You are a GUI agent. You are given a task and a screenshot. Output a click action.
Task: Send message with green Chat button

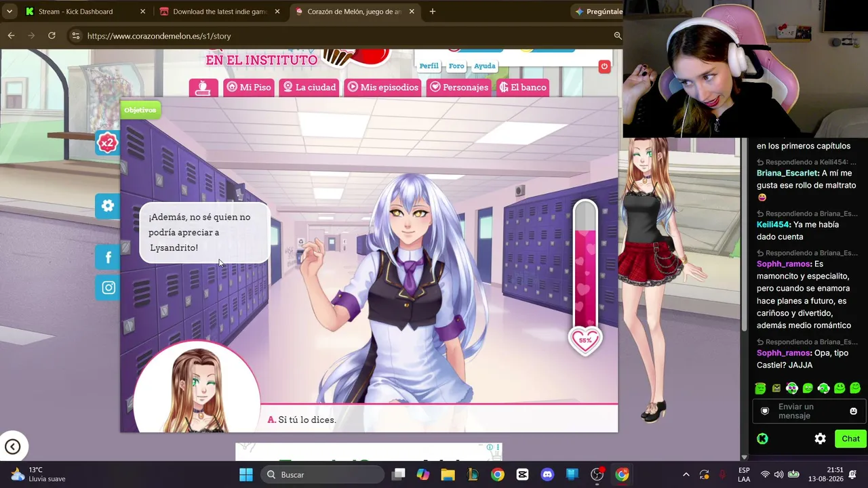[x=850, y=439]
